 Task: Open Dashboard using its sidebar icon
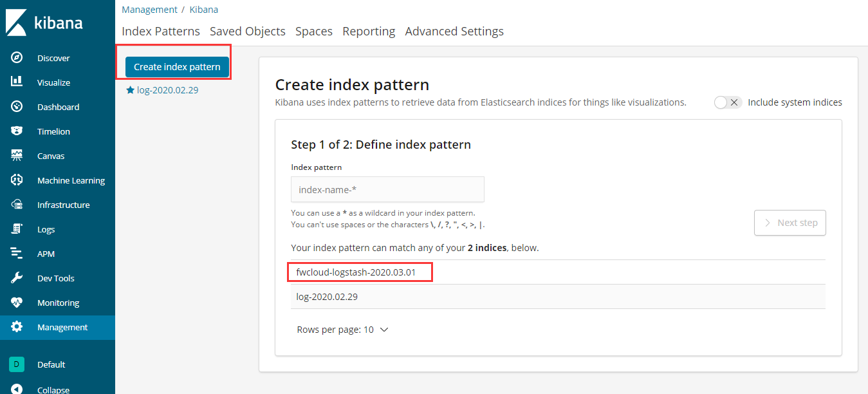pos(17,107)
